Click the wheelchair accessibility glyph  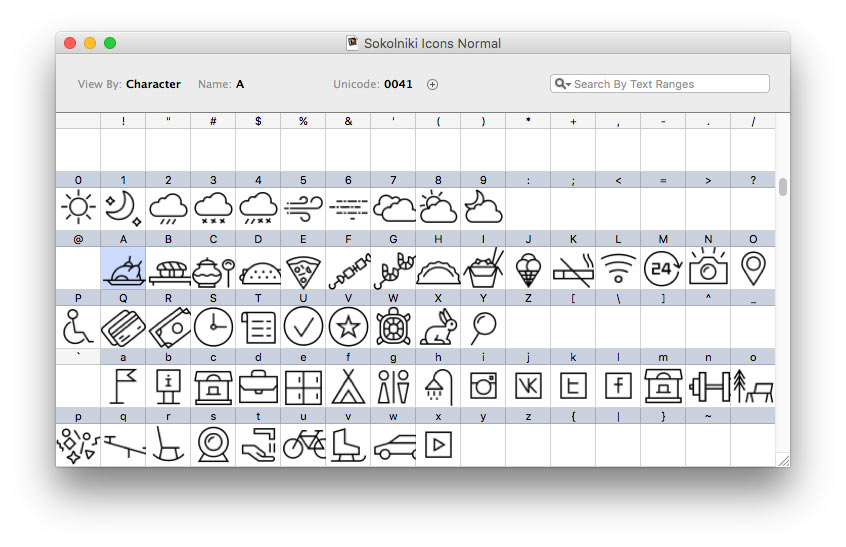(78, 326)
